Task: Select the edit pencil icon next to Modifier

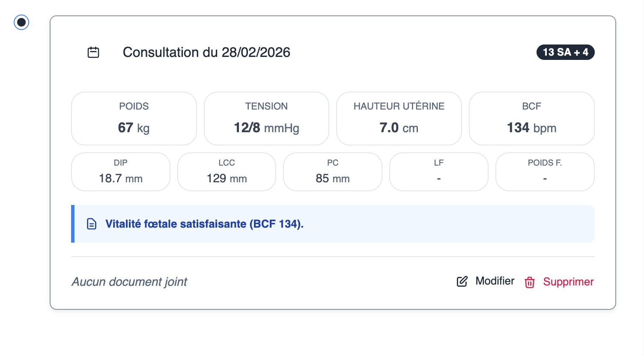Action: click(x=462, y=282)
